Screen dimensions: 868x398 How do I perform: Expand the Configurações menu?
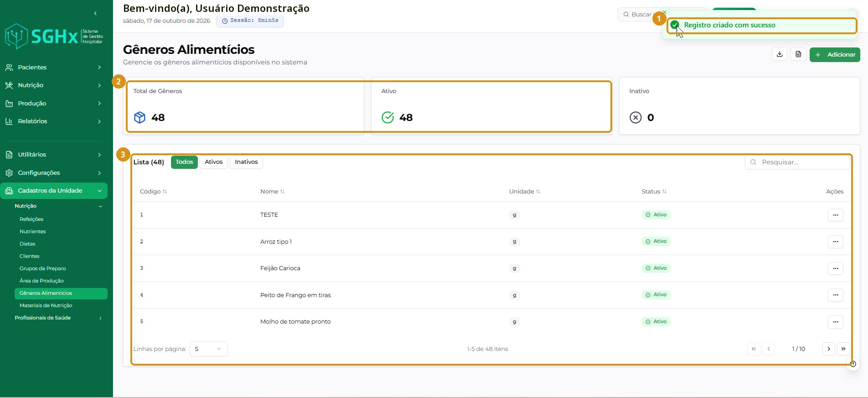(x=54, y=173)
